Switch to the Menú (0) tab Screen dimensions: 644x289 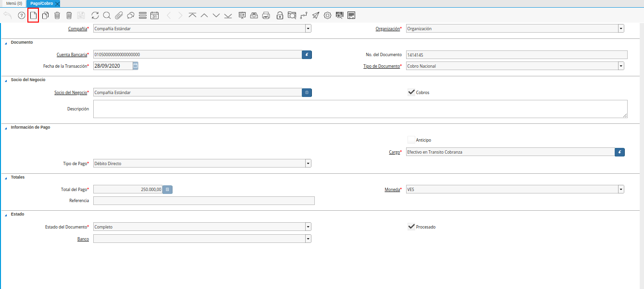14,3
